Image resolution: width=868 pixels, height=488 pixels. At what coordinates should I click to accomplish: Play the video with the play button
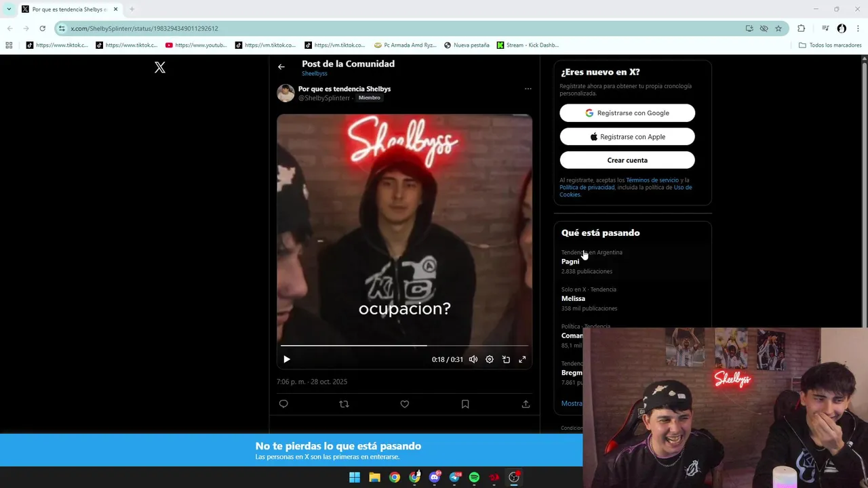(x=286, y=359)
